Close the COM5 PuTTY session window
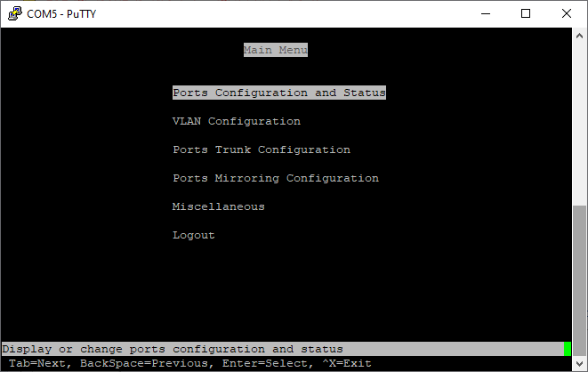This screenshot has height=372, width=588. pos(567,13)
